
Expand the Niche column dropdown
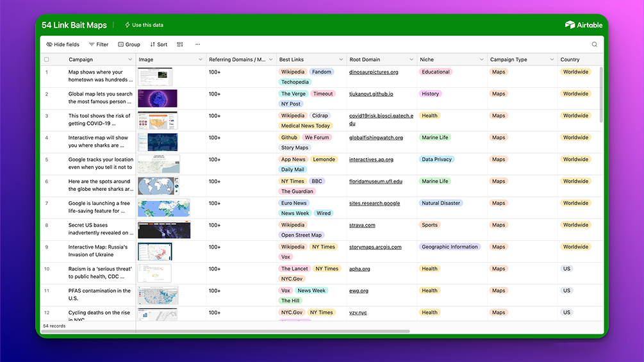click(x=481, y=60)
